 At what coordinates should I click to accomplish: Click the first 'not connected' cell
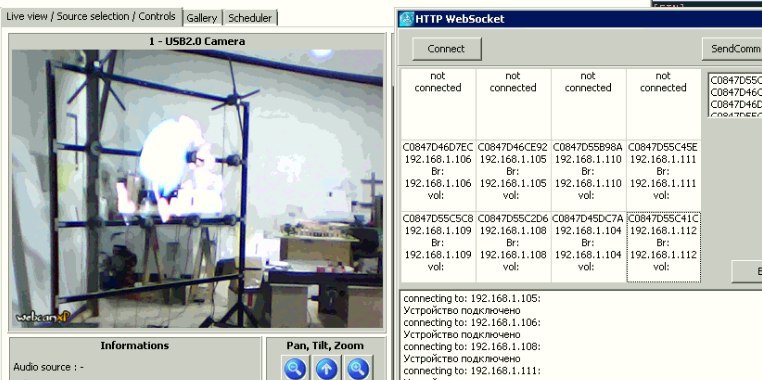click(438, 104)
